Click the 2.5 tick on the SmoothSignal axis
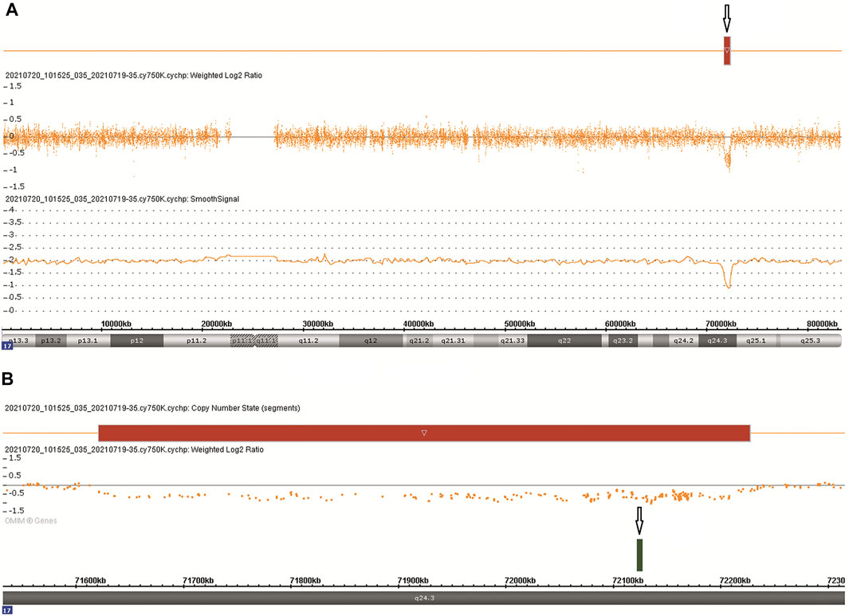This screenshot has width=849, height=616. [x=14, y=247]
